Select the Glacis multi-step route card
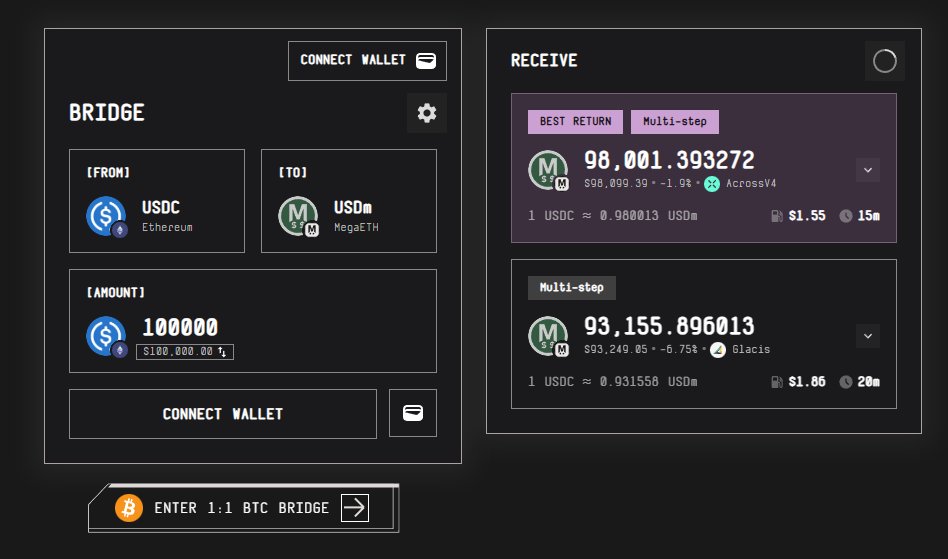This screenshot has width=948, height=559. (x=704, y=334)
